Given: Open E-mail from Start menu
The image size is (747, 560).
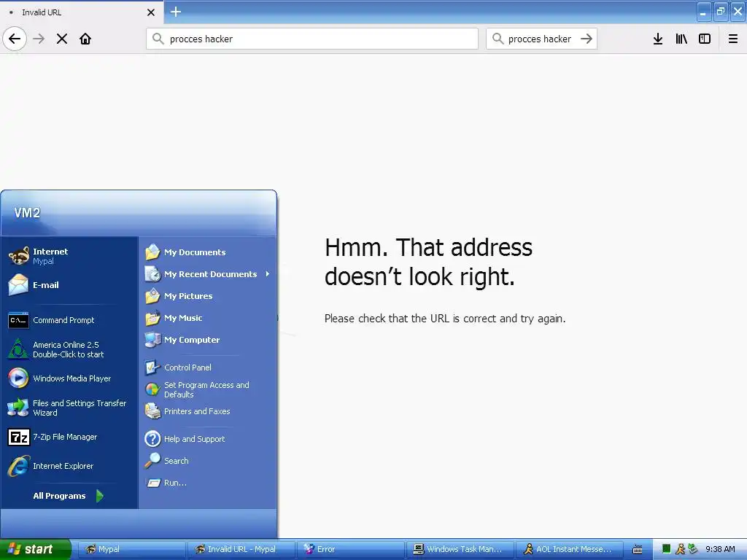Looking at the screenshot, I should click(69, 285).
